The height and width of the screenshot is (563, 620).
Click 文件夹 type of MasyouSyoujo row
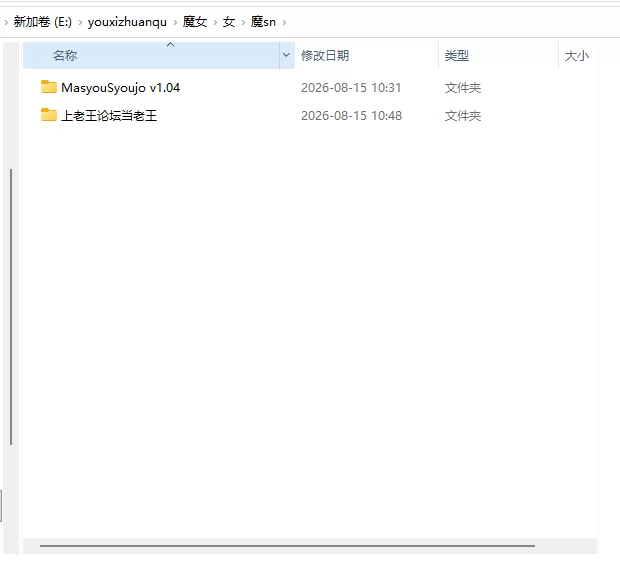click(463, 88)
